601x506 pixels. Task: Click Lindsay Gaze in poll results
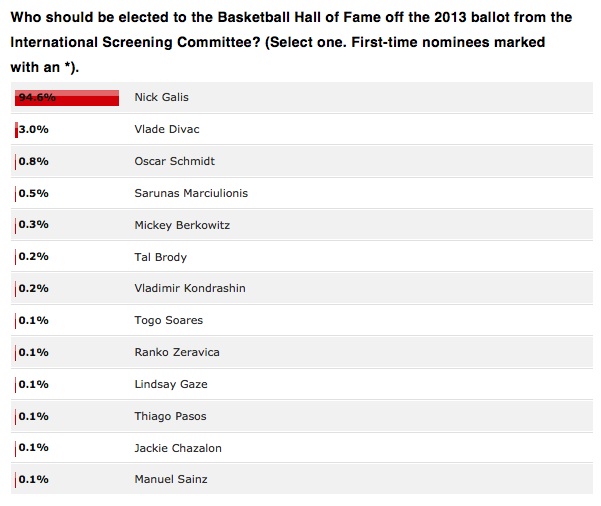(171, 384)
